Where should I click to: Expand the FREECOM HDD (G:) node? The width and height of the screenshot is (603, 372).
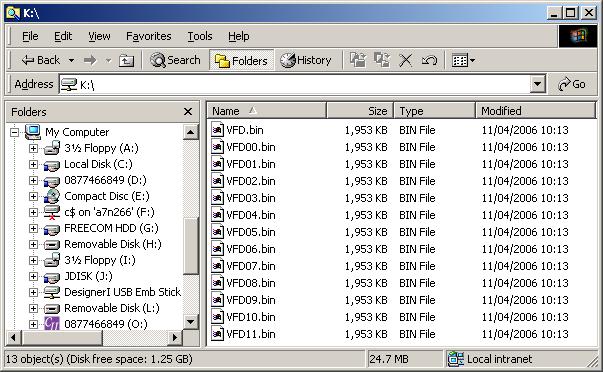(33, 229)
